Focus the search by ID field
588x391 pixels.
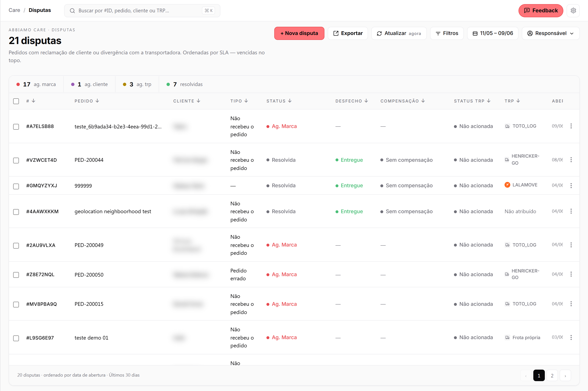click(142, 11)
